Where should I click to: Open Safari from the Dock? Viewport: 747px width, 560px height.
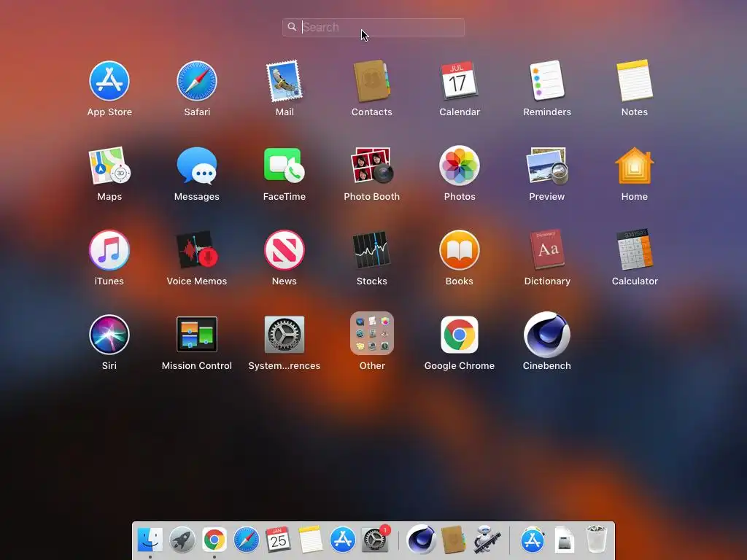tap(247, 540)
